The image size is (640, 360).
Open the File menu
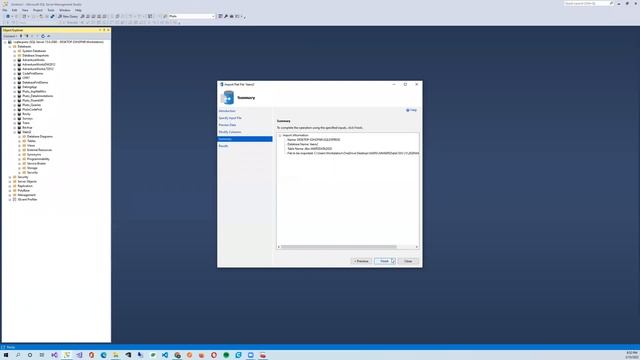5,10
